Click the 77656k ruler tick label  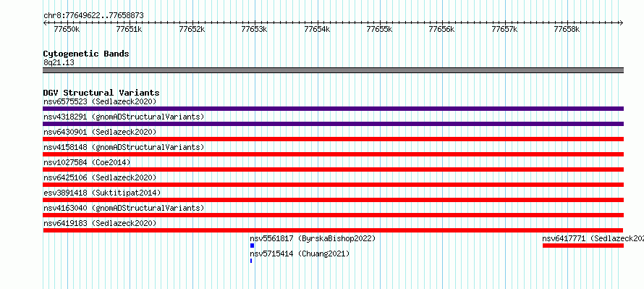click(442, 29)
